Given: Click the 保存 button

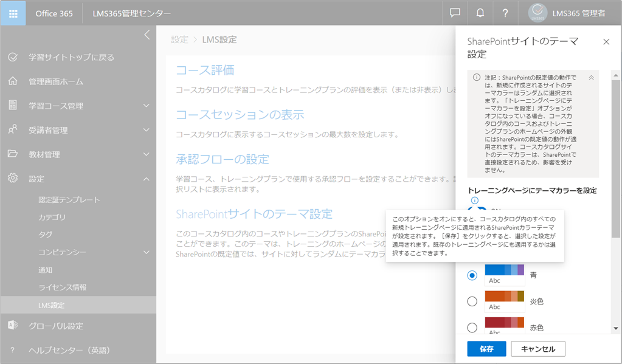Looking at the screenshot, I should (x=486, y=349).
